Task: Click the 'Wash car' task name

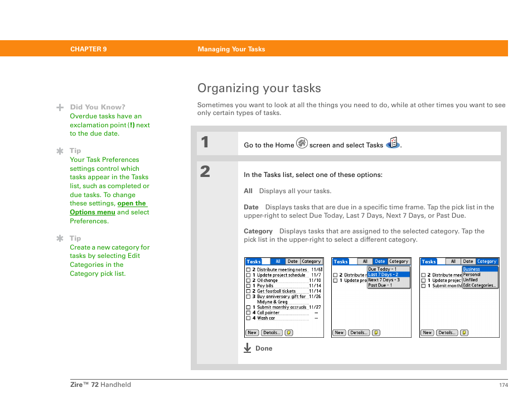Action: coord(266,318)
